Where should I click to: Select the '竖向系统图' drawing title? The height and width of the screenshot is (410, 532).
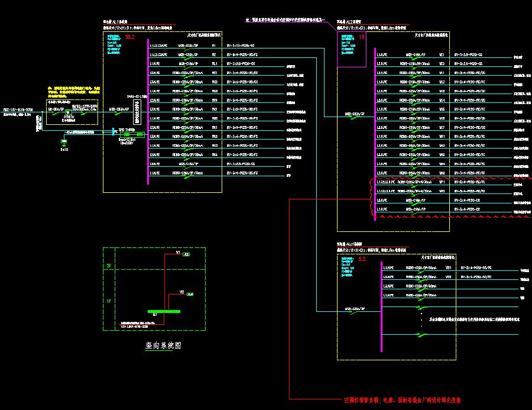[x=164, y=346]
